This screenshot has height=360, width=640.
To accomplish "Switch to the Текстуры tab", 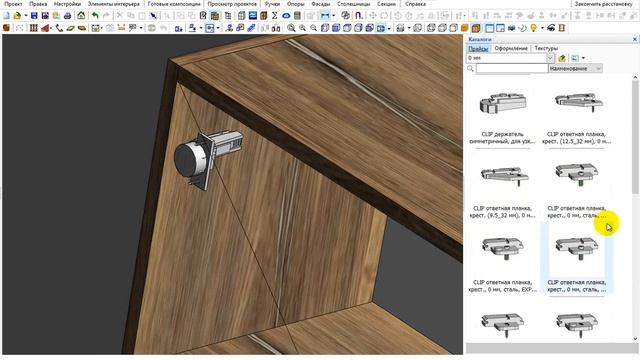I will (x=546, y=48).
